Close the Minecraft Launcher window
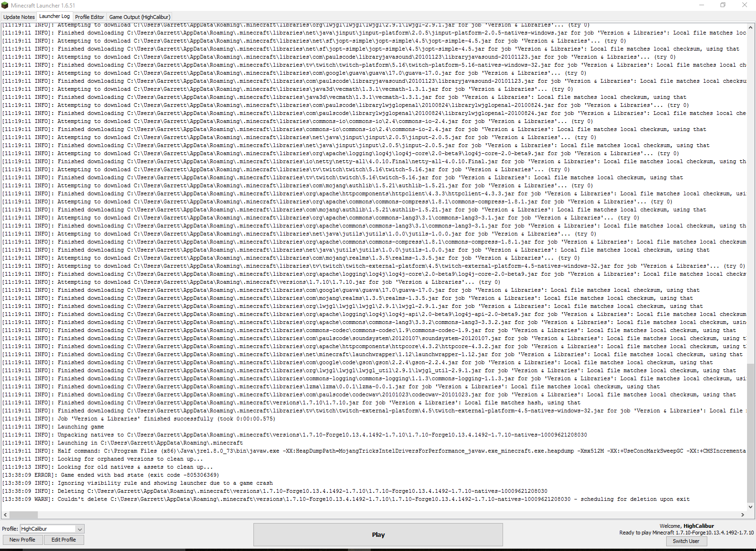Image resolution: width=756 pixels, height=551 pixels. 745,5
